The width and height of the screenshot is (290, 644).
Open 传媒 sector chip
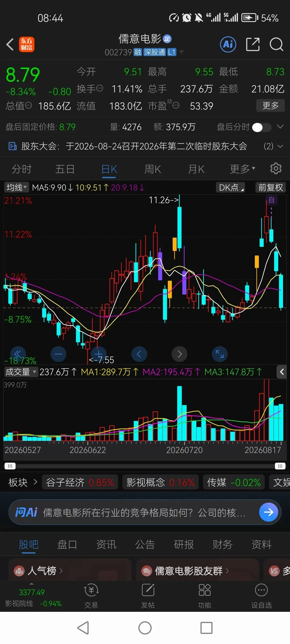234,482
